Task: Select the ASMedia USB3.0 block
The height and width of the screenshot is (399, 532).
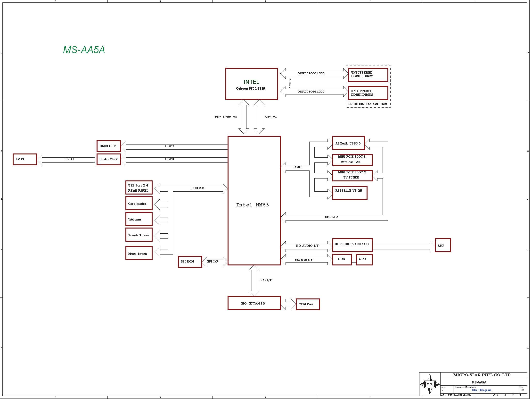Action: pyautogui.click(x=348, y=143)
